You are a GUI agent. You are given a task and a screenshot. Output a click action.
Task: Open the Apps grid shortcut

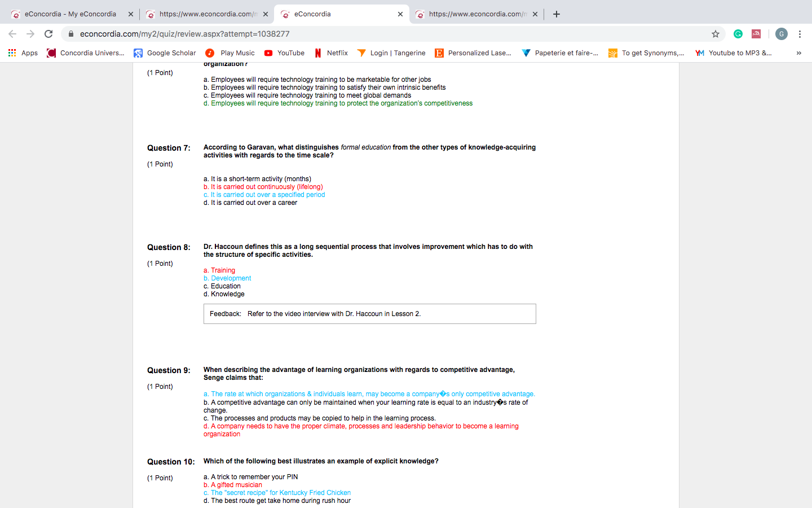23,53
